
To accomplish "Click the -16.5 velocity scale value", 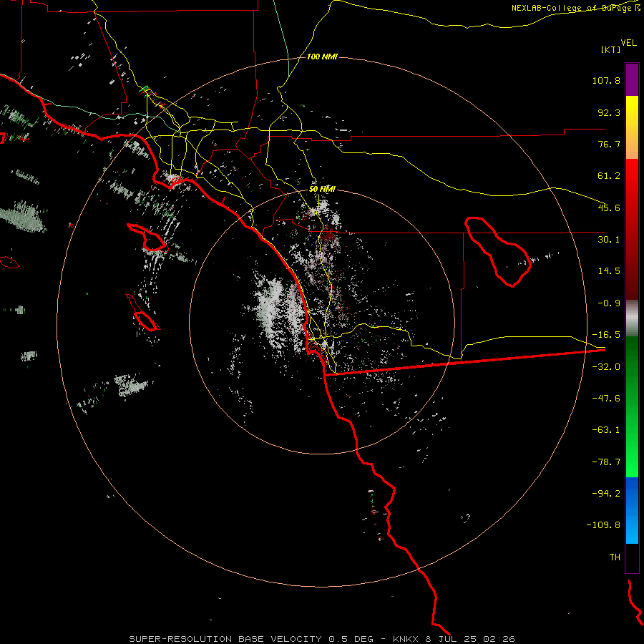I will point(606,335).
